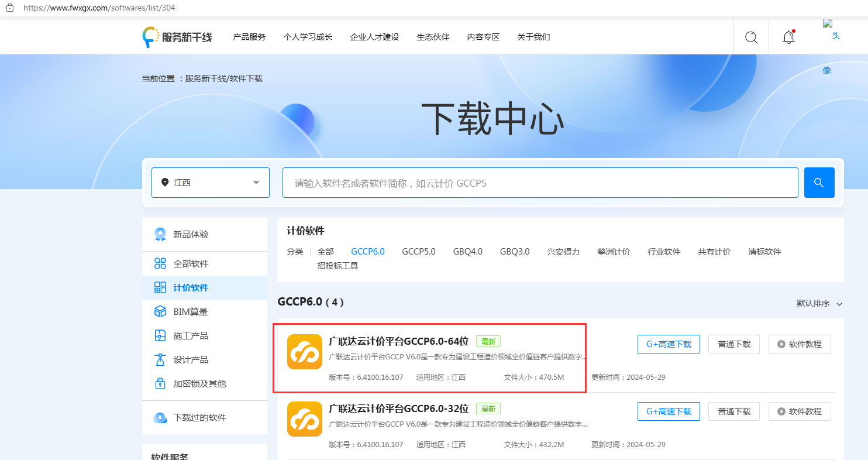Click the GCCP6.0-32位 orange app icon

point(305,419)
